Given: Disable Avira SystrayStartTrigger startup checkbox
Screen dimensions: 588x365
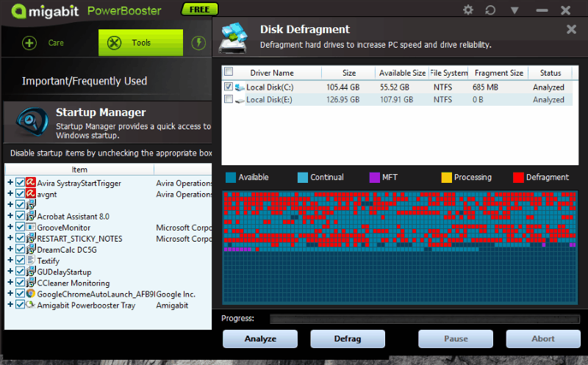Looking at the screenshot, I should pyautogui.click(x=21, y=183).
